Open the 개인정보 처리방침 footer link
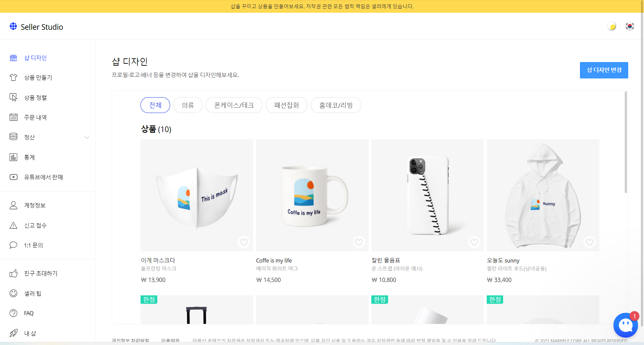 (130, 340)
